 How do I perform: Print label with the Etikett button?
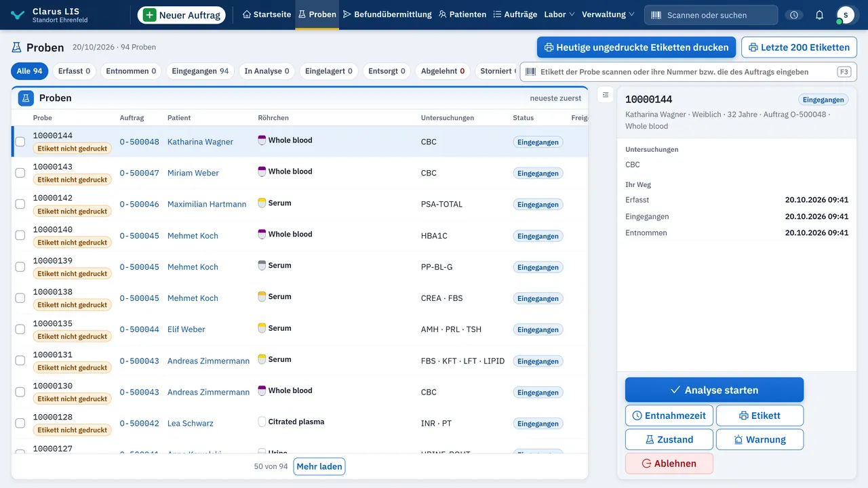tap(759, 415)
